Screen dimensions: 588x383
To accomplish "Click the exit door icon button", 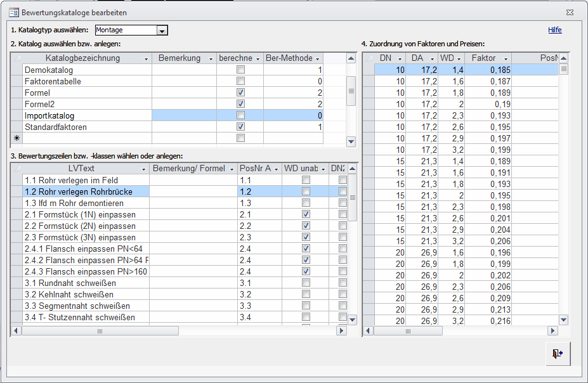I will click(x=558, y=354).
